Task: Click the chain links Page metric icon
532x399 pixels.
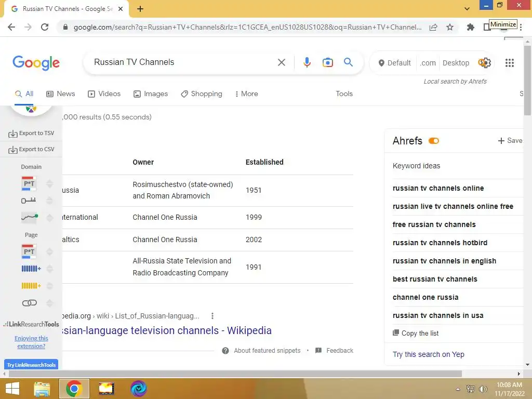Action: 29,303
